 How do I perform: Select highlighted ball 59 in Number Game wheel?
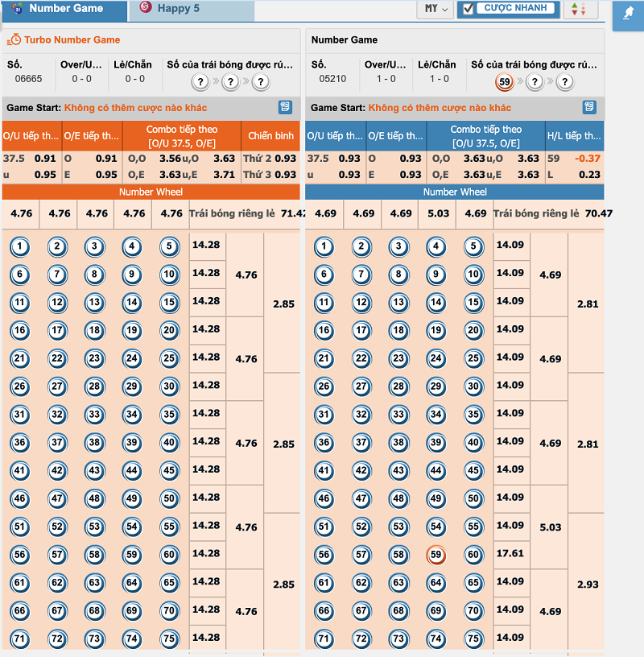[x=436, y=555]
